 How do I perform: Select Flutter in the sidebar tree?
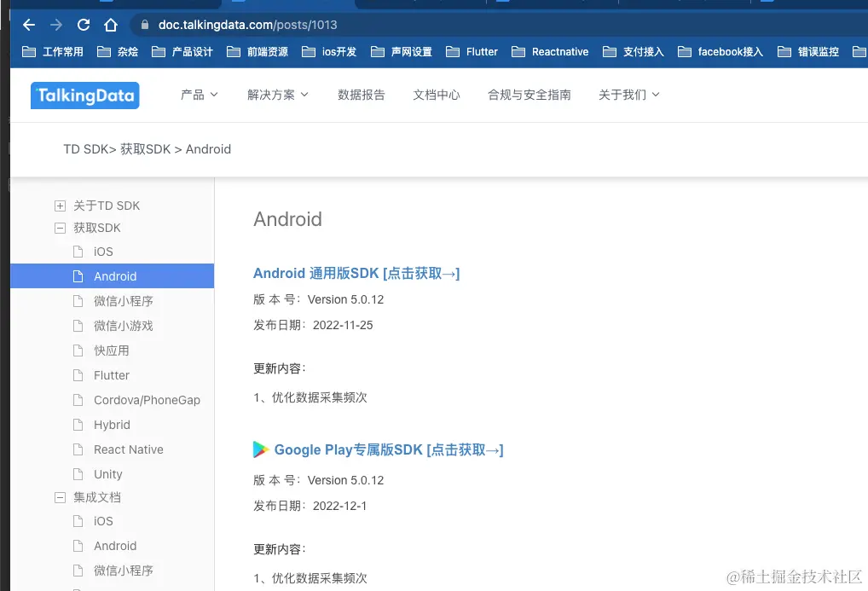(x=111, y=375)
